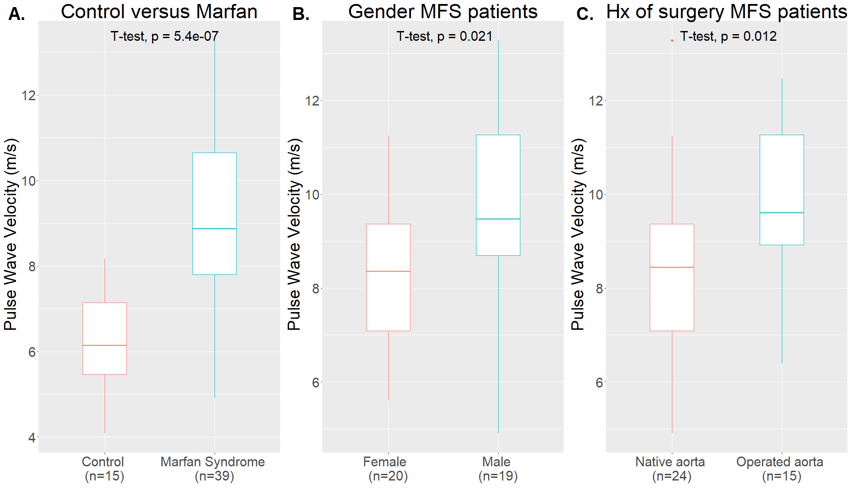The height and width of the screenshot is (504, 851).
Task: Click the "Gender MFS patients" plot title
Action: (443, 12)
